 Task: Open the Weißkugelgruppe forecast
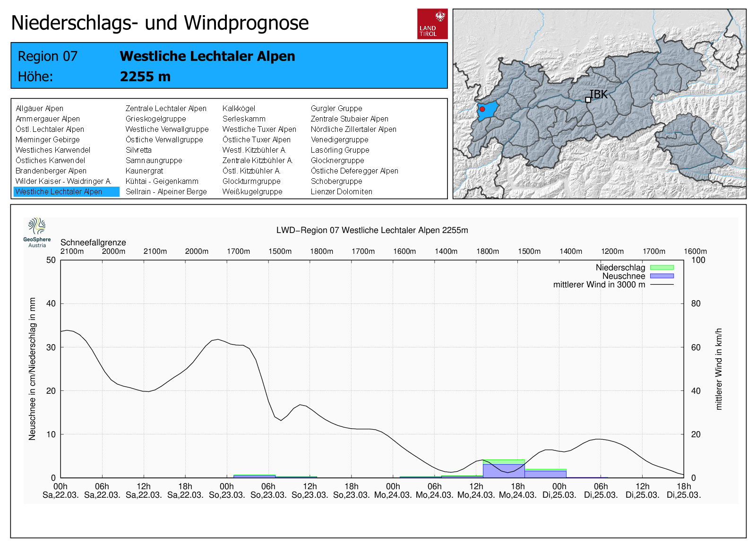[x=252, y=192]
